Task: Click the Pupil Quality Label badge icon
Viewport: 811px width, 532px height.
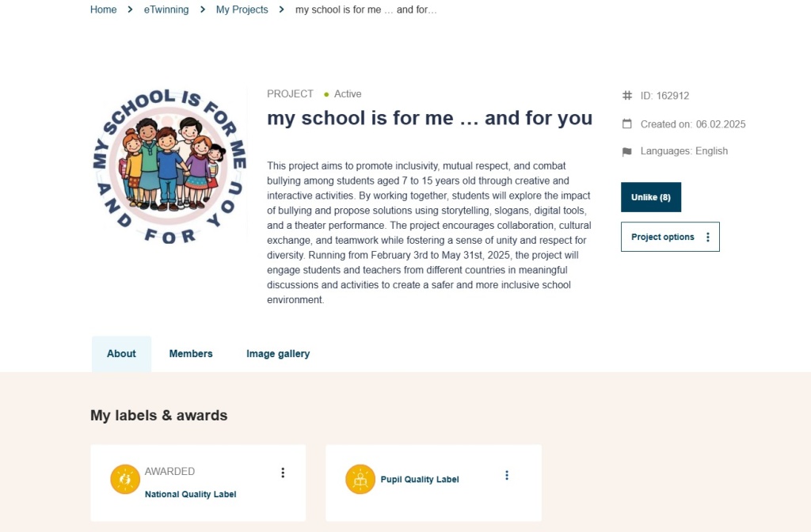Action: pyautogui.click(x=360, y=479)
